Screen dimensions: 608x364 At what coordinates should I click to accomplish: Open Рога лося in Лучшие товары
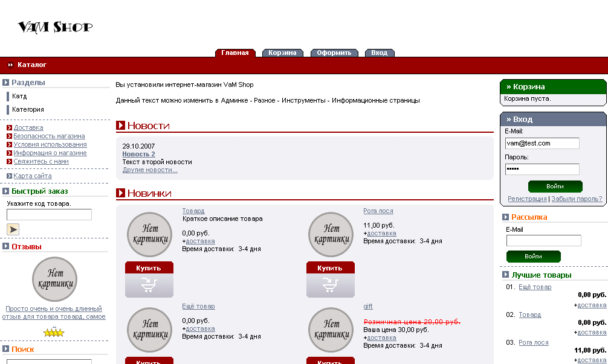pos(534,343)
